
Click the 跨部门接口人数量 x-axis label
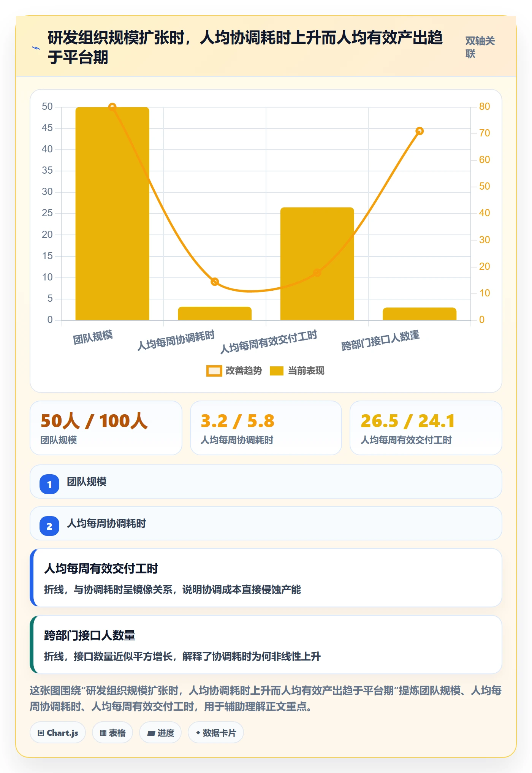[x=381, y=341]
